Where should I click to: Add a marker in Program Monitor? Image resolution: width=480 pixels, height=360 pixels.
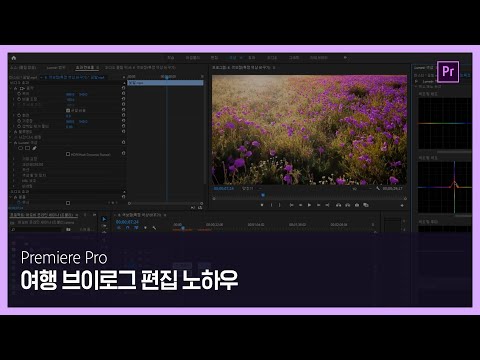[262, 205]
